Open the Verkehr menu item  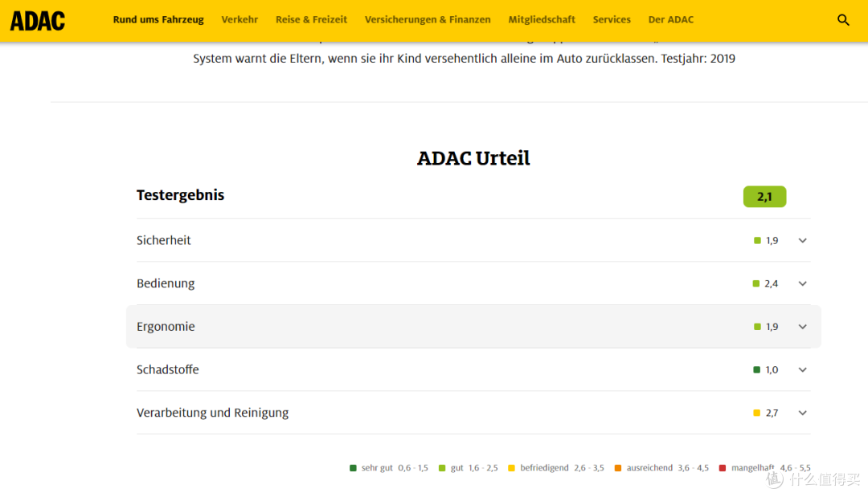point(240,19)
